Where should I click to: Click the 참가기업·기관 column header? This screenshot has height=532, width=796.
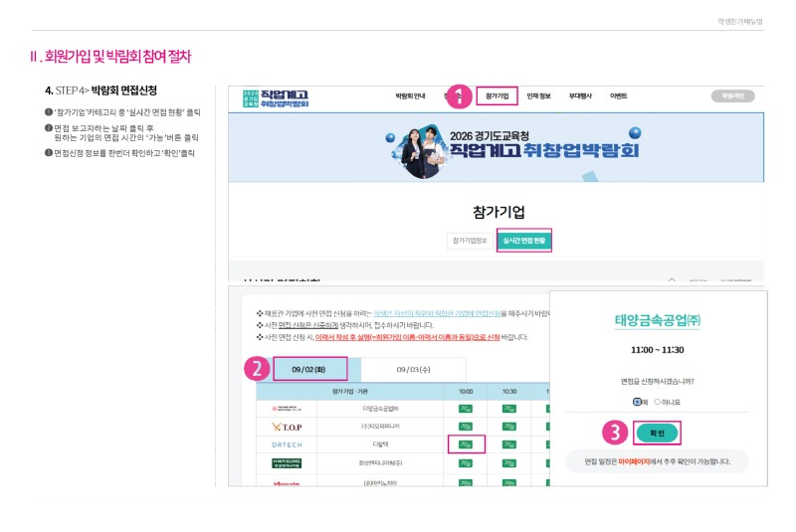(350, 392)
